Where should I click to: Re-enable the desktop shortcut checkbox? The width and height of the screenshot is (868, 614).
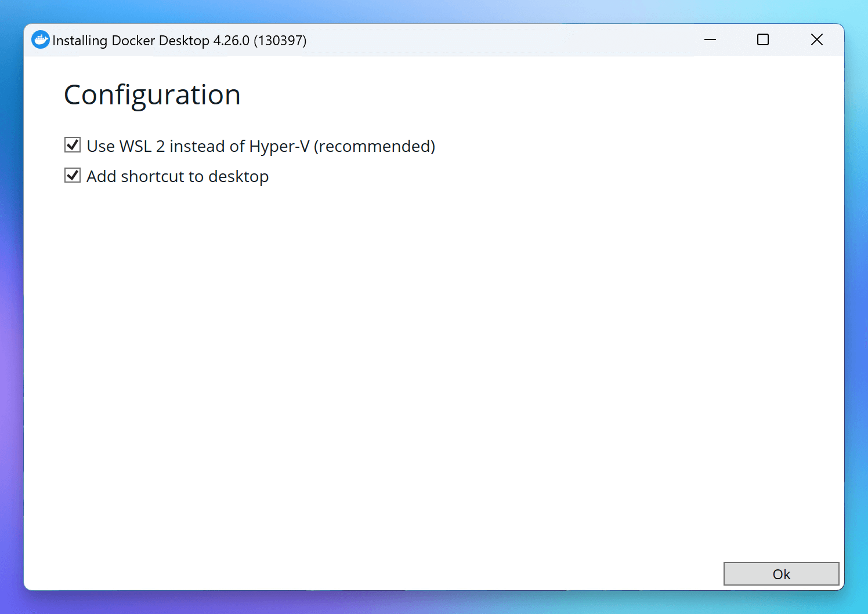pos(72,175)
